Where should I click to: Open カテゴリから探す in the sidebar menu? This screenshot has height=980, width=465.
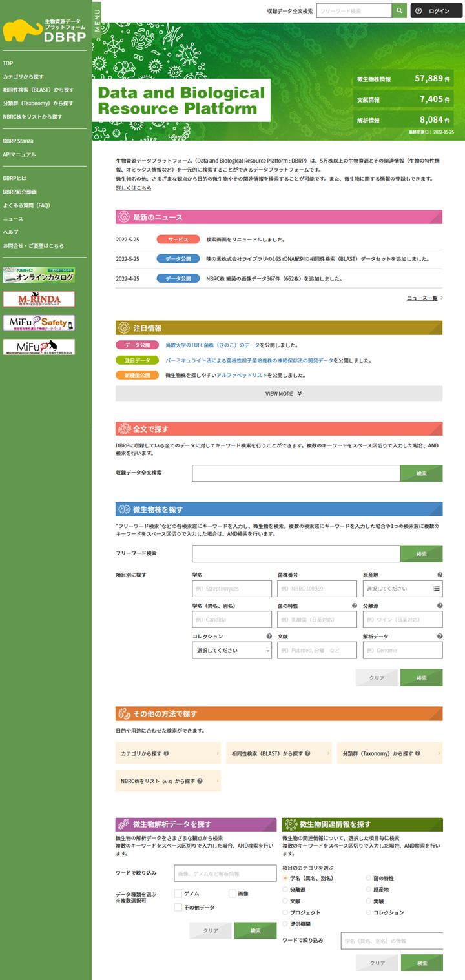click(23, 77)
